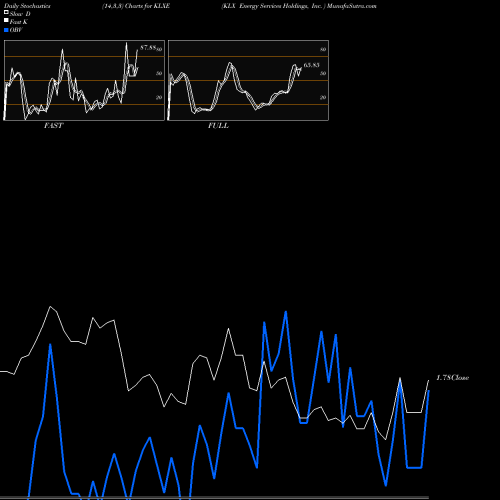The height and width of the screenshot is (500, 500).
Task: Click the 20 axis label in FAST chart
Action: coord(159,97)
